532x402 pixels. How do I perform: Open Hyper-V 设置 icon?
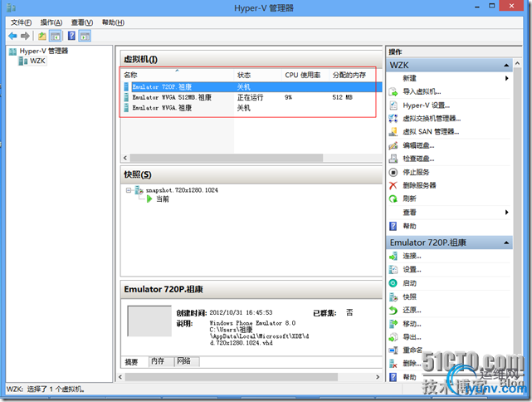(393, 105)
